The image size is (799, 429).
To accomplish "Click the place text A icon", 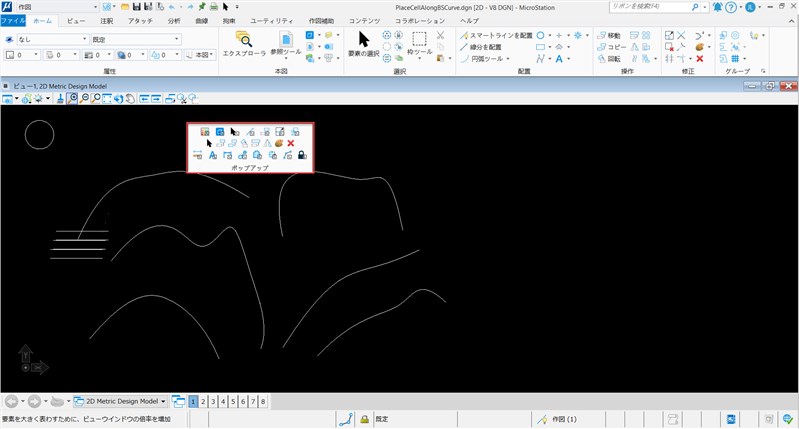I will (559, 59).
